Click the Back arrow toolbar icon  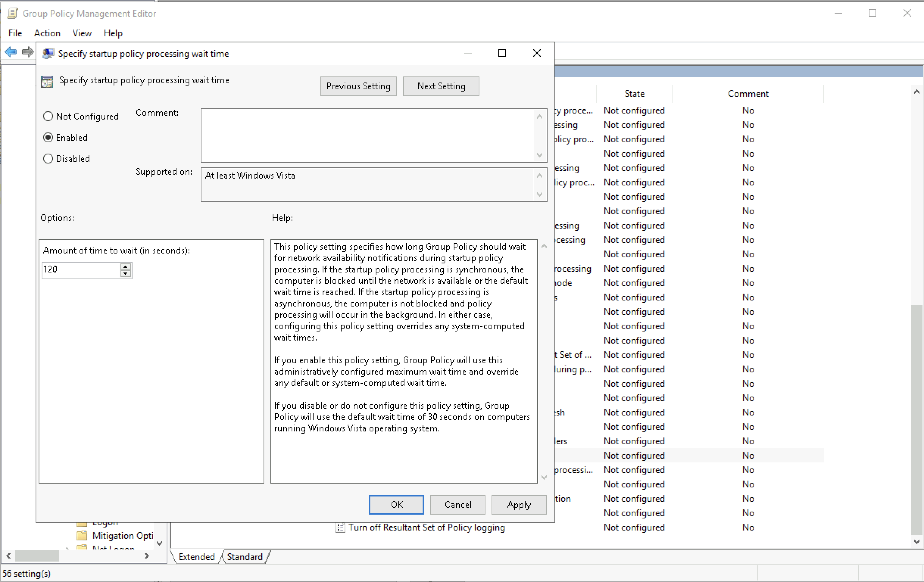click(11, 51)
